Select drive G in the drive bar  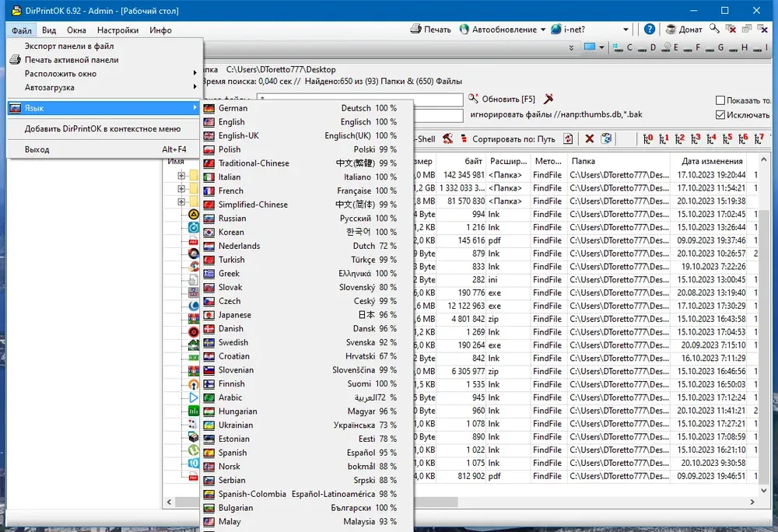714,47
